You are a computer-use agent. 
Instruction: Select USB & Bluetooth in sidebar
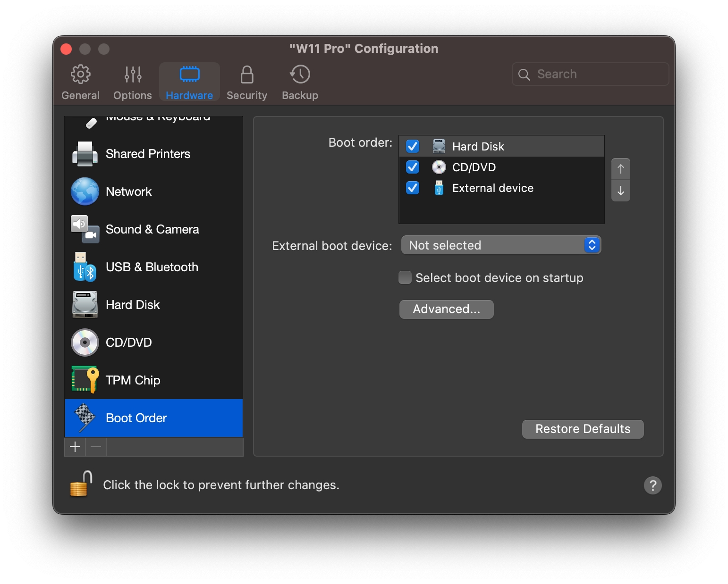(152, 267)
